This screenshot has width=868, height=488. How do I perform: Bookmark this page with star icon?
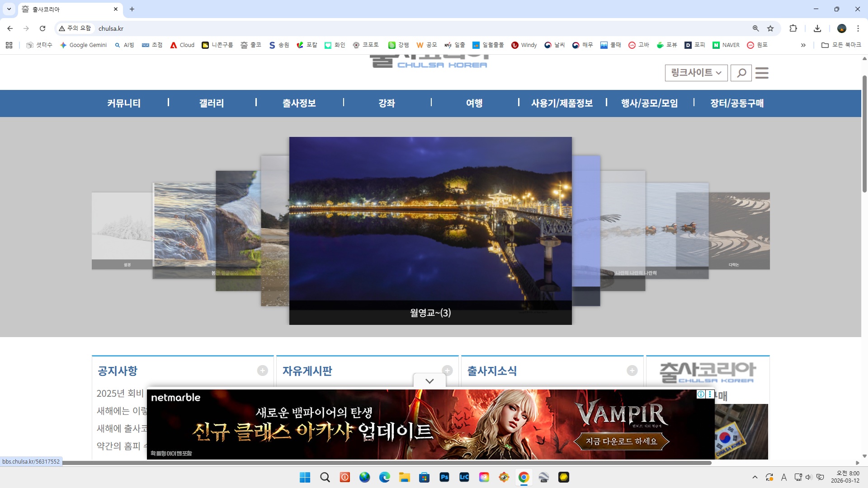(x=770, y=28)
